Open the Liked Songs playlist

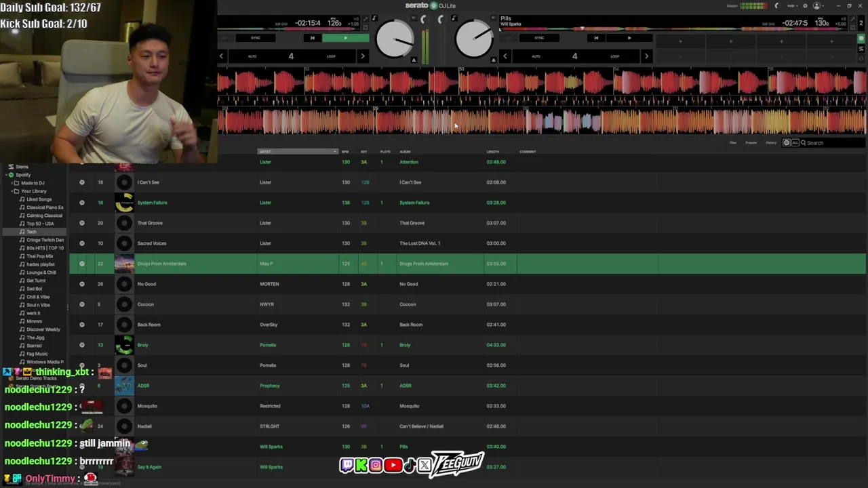point(39,199)
